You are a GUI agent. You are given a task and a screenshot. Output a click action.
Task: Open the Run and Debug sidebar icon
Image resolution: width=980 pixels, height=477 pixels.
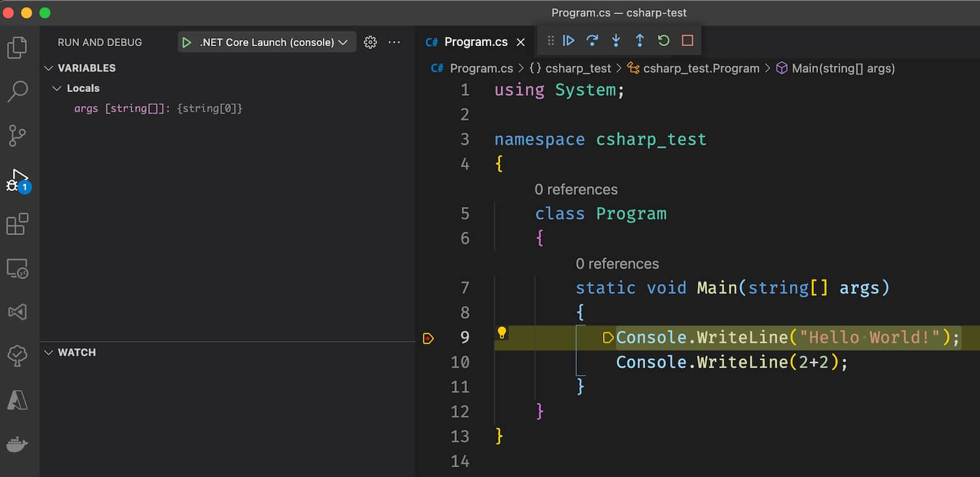[19, 179]
